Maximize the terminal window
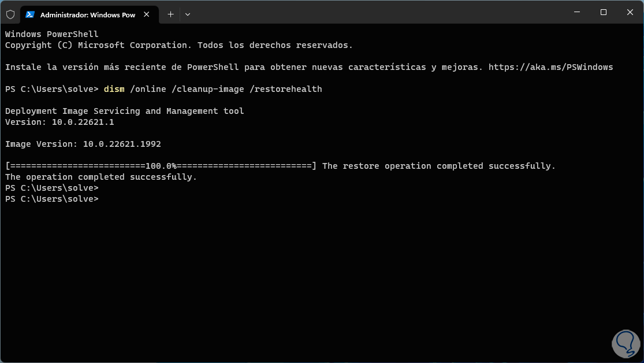The height and width of the screenshot is (363, 644). point(604,12)
